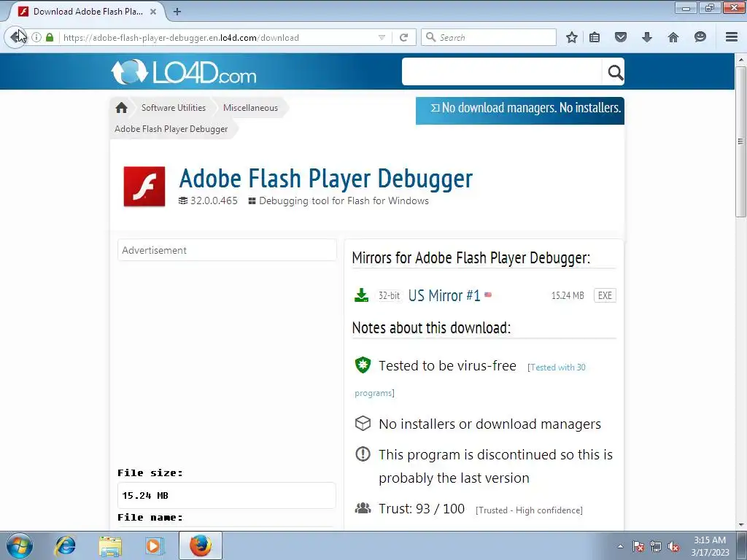Viewport: 747px width, 560px height.
Task: Open a new tab with plus button
Action: tap(177, 12)
